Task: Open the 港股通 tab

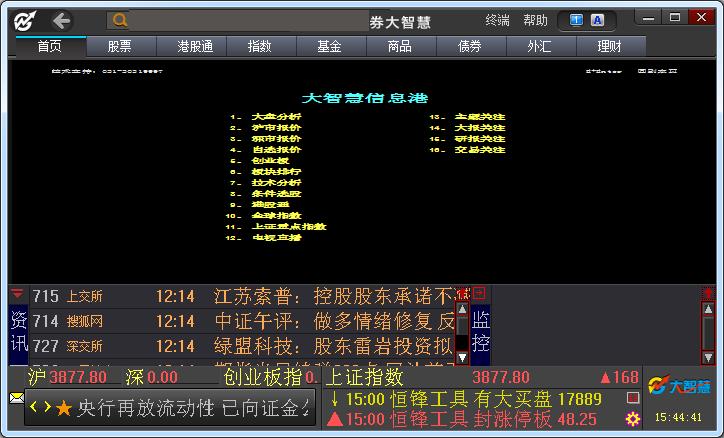Action: (195, 46)
